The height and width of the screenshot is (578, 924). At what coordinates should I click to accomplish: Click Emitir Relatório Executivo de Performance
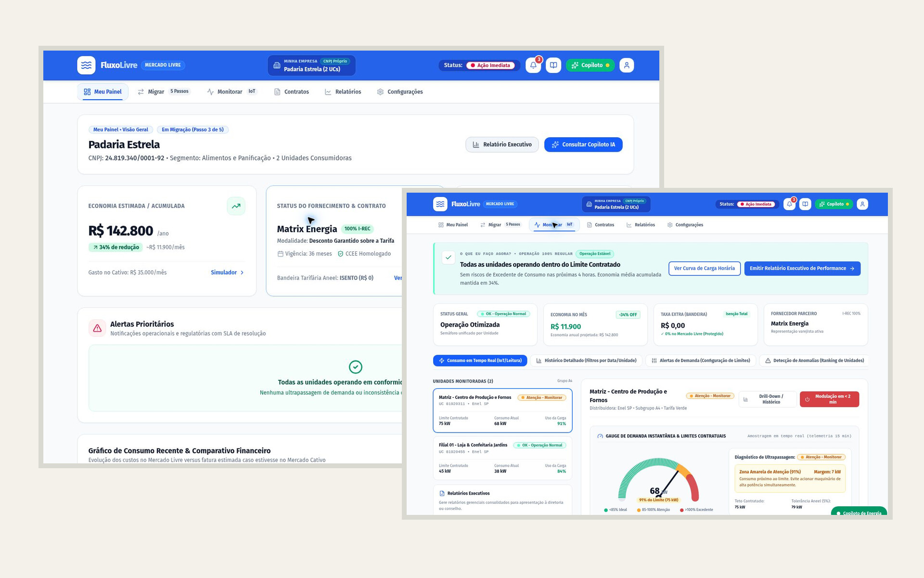[802, 268]
